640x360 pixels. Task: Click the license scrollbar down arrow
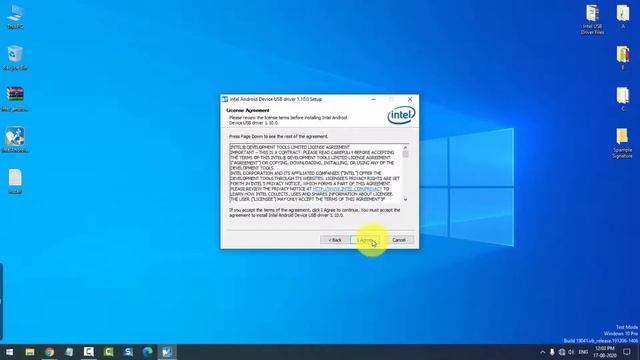pos(405,200)
